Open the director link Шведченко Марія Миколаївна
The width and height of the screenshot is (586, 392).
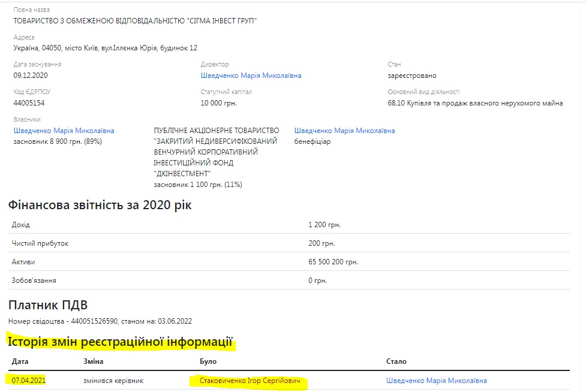pos(251,76)
